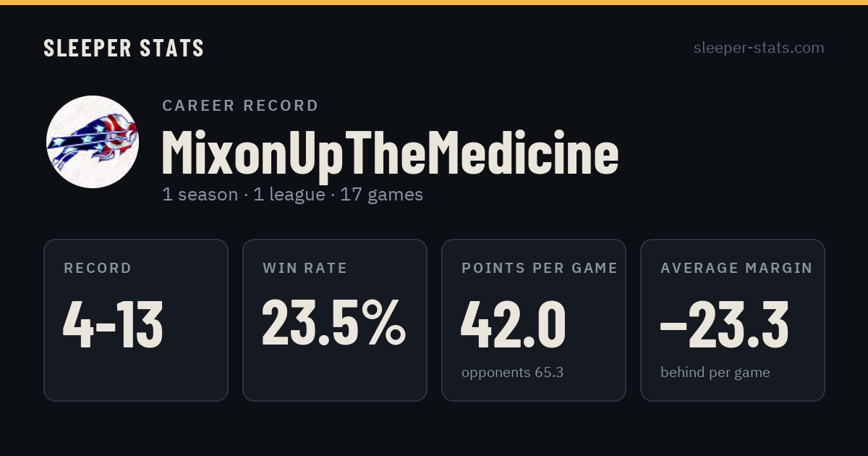868x456 pixels.
Task: Click the 4-13 record value
Action: point(113,324)
